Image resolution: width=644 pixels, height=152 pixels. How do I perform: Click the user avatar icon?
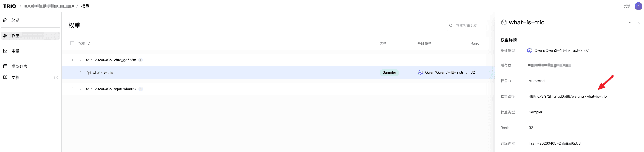tap(638, 6)
